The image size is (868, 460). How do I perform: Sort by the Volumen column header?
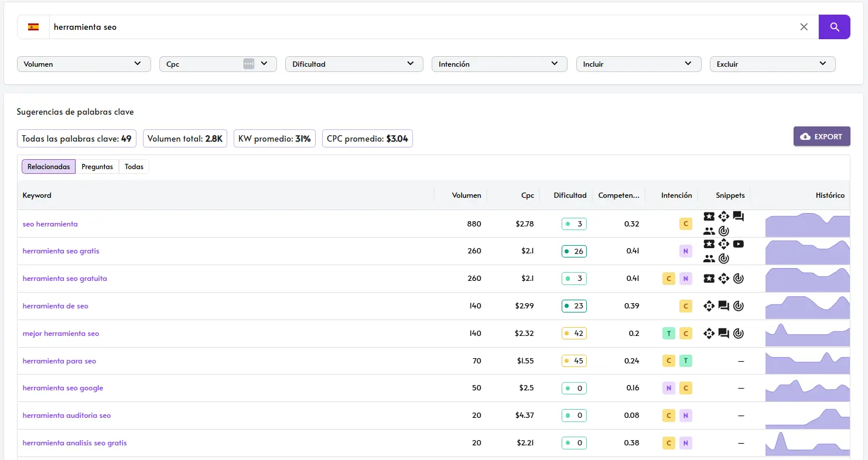[466, 195]
